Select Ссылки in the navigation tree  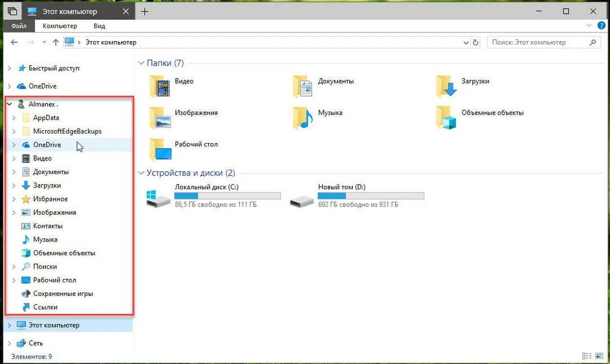pos(45,307)
